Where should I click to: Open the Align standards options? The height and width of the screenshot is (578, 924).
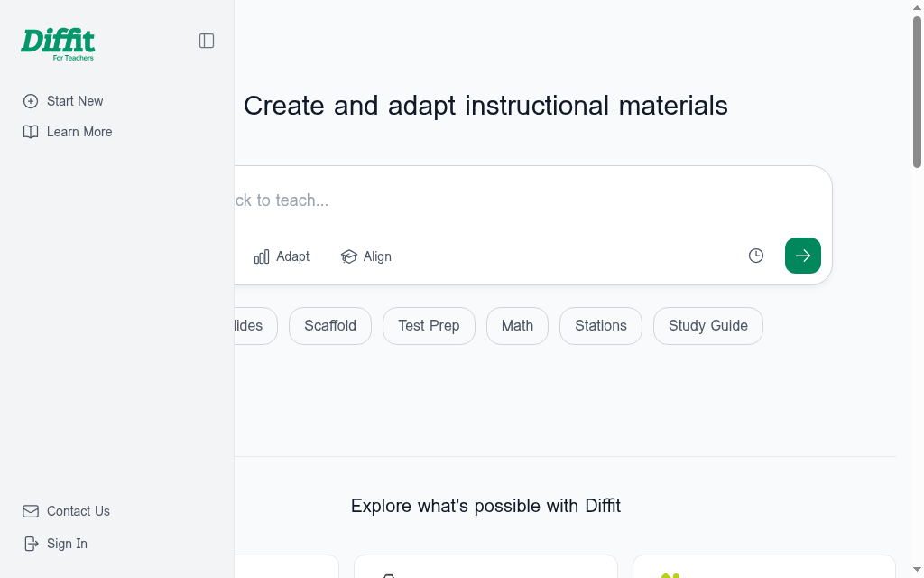366,256
